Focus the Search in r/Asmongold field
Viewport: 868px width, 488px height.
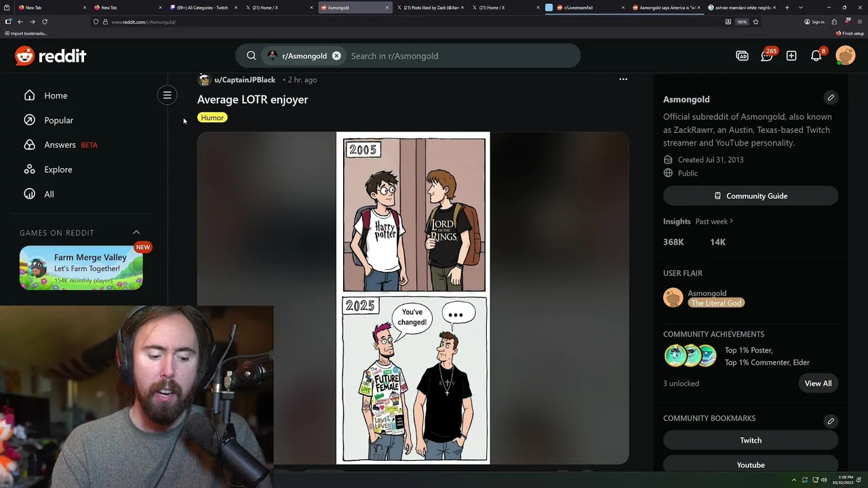(461, 56)
